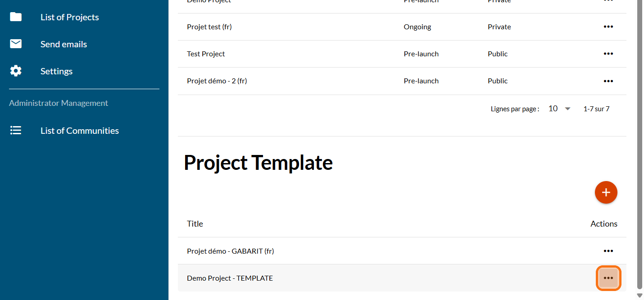Open actions for Demo Project - TEMPLATE
Viewport: 644px width, 300px height.
pyautogui.click(x=608, y=278)
